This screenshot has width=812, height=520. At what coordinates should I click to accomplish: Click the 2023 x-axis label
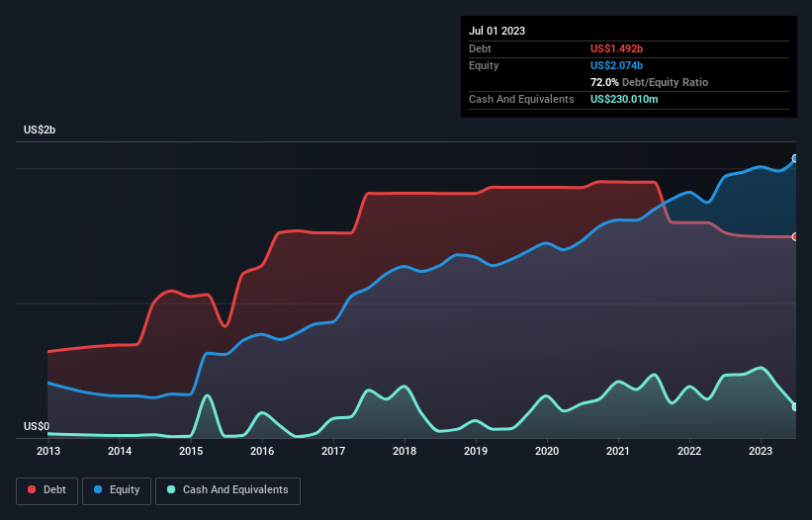click(x=761, y=451)
